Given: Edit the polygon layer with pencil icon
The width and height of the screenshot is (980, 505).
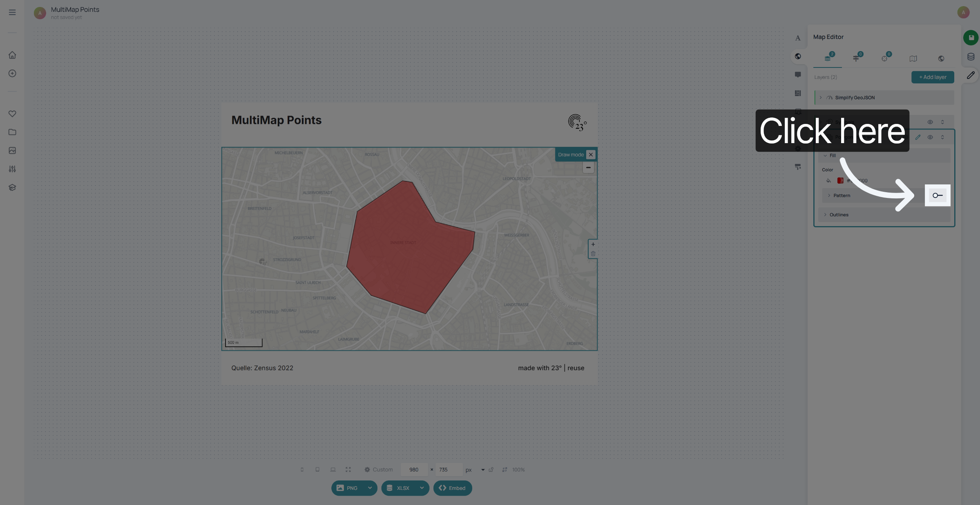Looking at the screenshot, I should (917, 137).
